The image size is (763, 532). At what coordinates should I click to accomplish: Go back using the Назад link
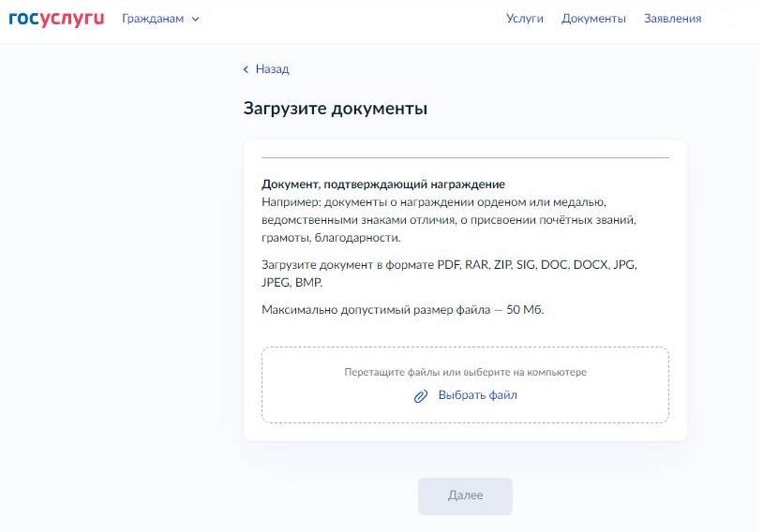tap(266, 69)
